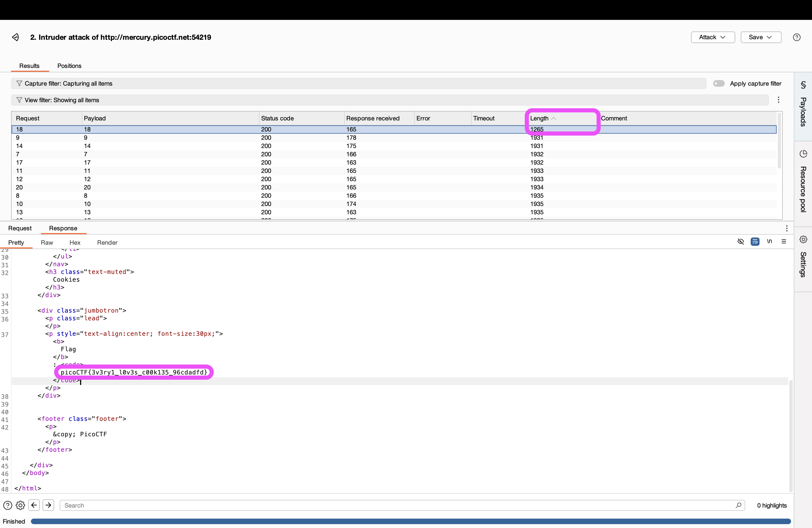Toggle Apply capture filter switch
This screenshot has height=528, width=812.
719,84
